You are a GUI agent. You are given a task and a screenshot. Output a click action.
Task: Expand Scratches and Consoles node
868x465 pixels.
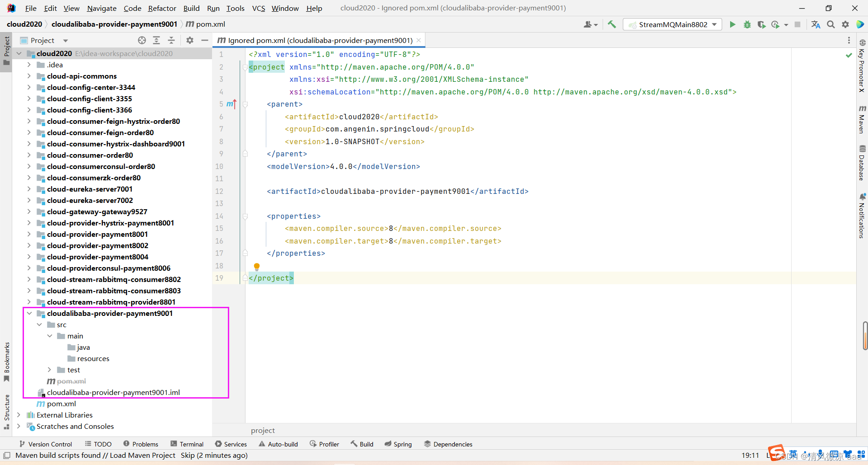pyautogui.click(x=19, y=426)
